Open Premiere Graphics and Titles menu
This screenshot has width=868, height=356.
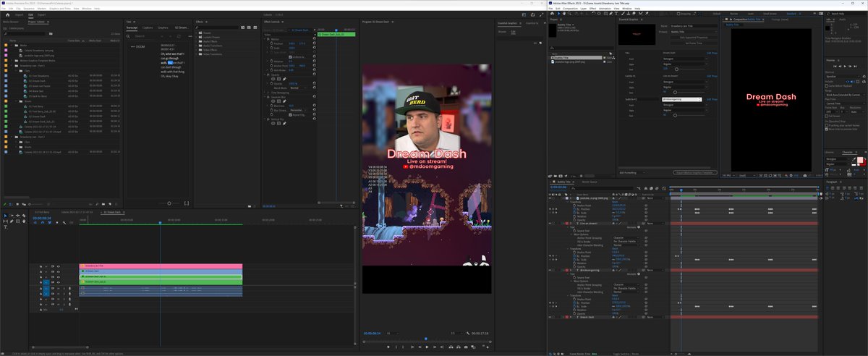point(60,9)
